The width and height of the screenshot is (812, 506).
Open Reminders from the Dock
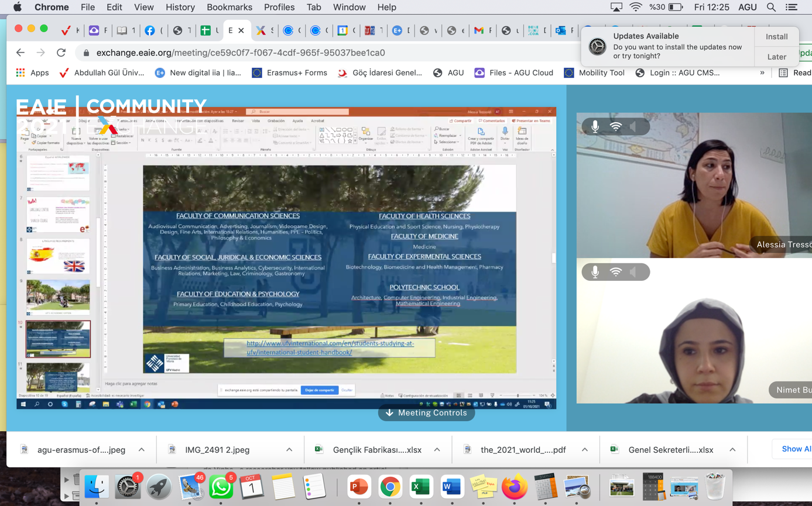(x=314, y=487)
